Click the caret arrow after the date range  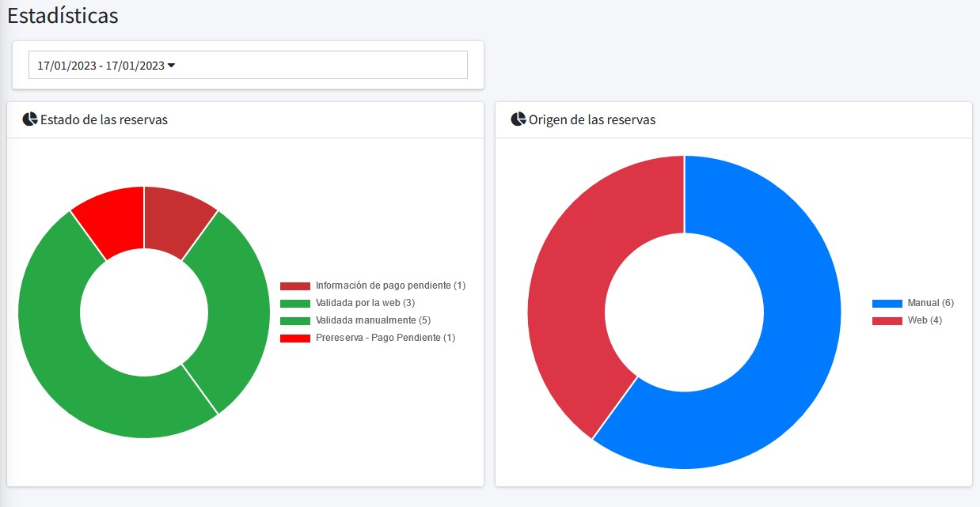click(171, 66)
